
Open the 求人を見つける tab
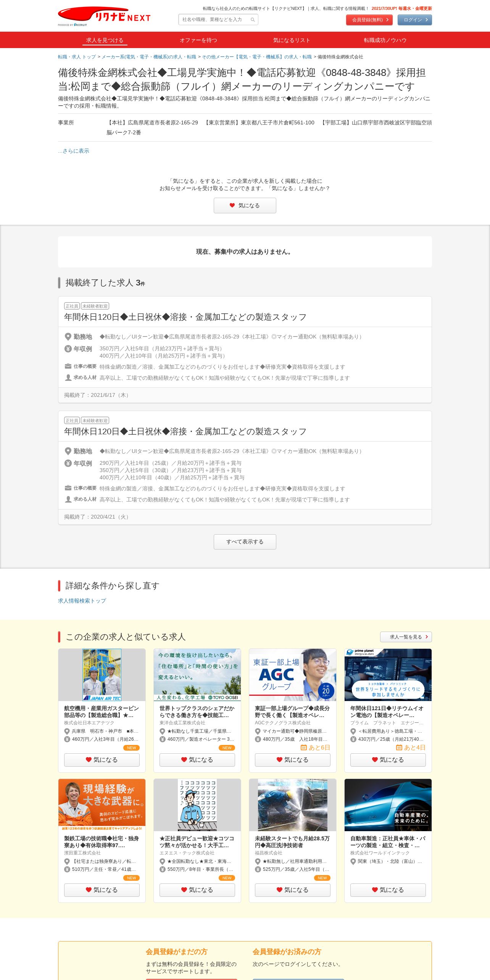tap(105, 40)
